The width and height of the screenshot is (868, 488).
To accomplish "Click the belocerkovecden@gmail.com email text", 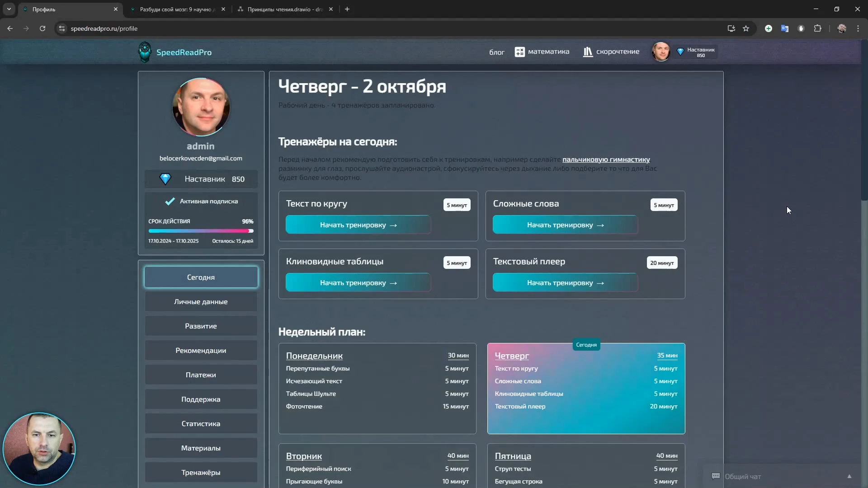I will [201, 158].
